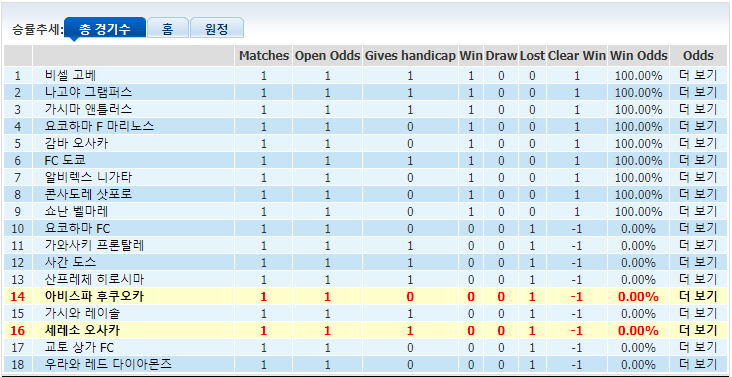Open 더 보기 for 비셀 고베
The image size is (732, 377).
click(698, 76)
